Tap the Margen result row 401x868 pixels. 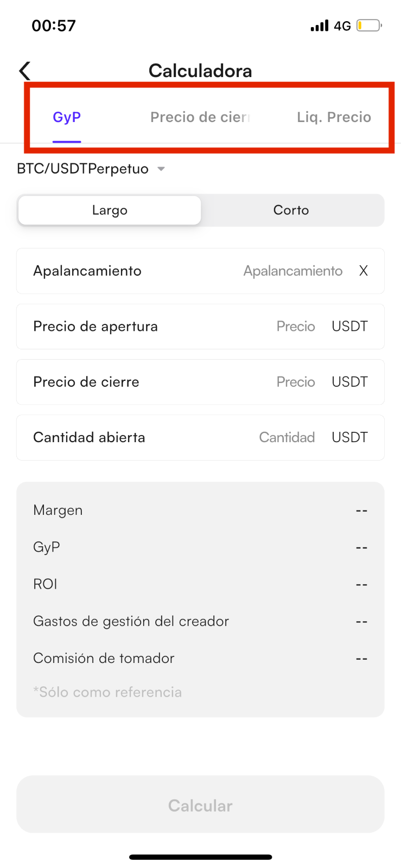[x=200, y=510]
